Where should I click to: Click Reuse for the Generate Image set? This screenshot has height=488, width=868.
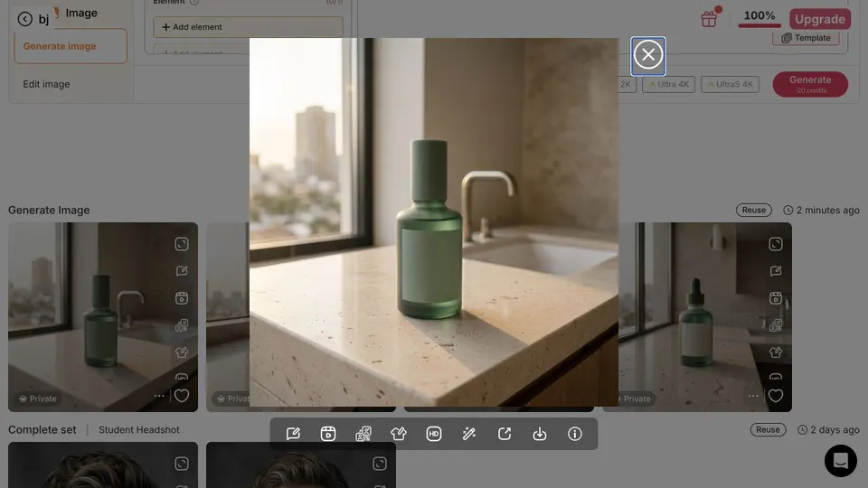click(x=753, y=211)
